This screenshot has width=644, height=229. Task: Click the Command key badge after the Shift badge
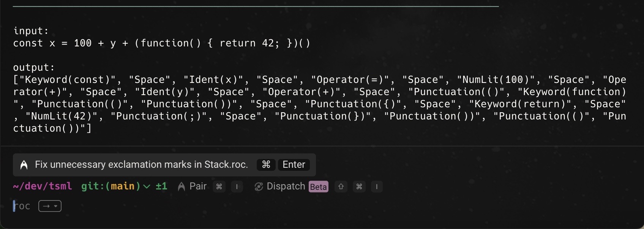click(x=359, y=187)
